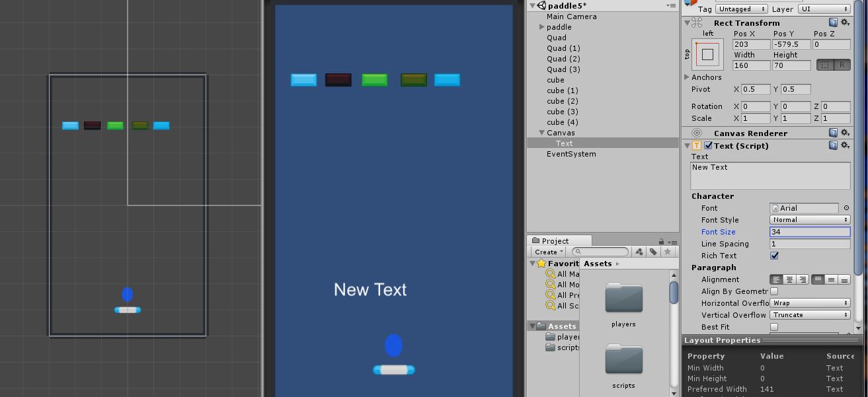
Task: Disable the Rich Text checkbox
Action: coord(774,256)
